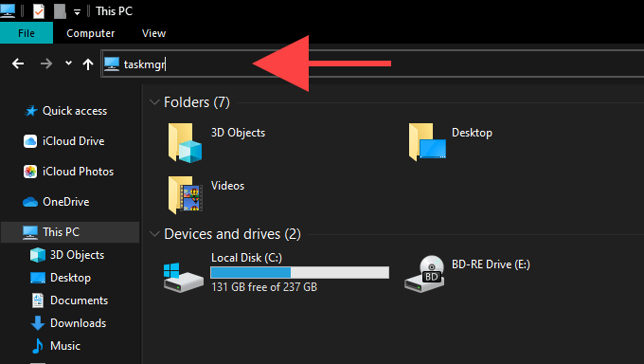Viewport: 644px width, 364px height.
Task: Click the Folders (7) group heading
Action: coord(197,102)
